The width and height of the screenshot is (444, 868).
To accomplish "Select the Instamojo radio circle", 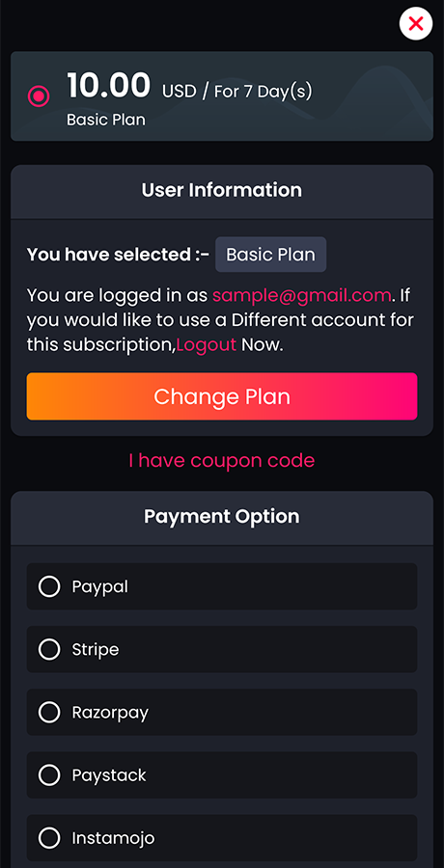I will [49, 837].
